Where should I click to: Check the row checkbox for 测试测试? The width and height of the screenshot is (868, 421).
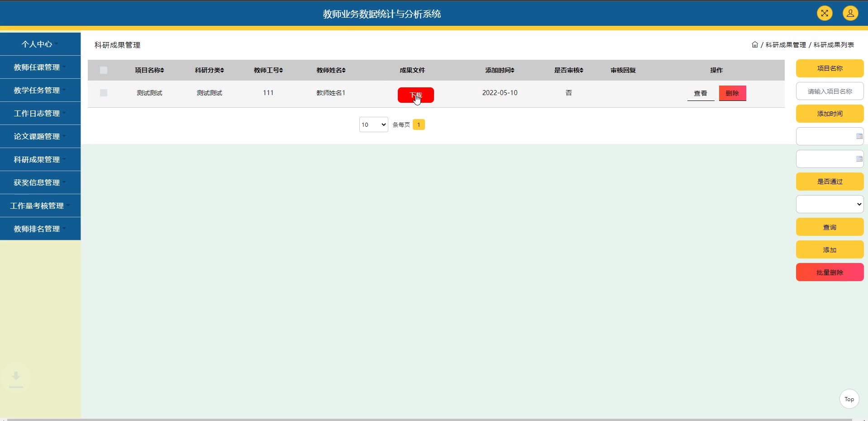pos(104,93)
